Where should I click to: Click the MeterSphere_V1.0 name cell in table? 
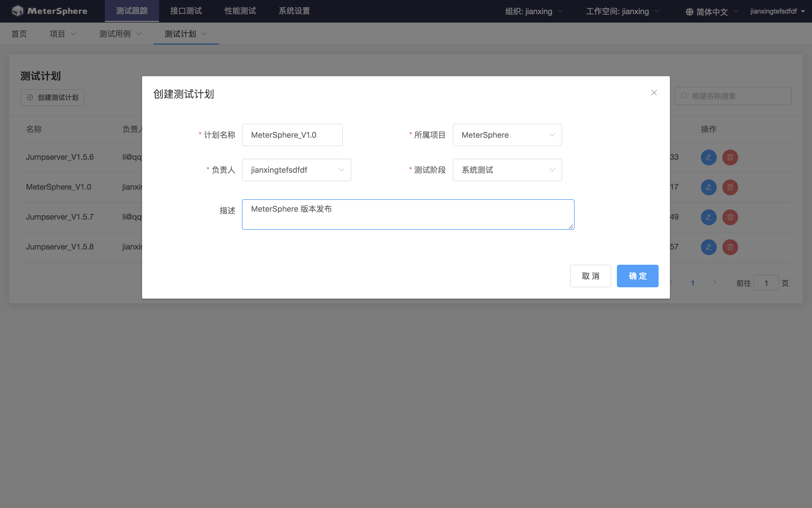[59, 187]
